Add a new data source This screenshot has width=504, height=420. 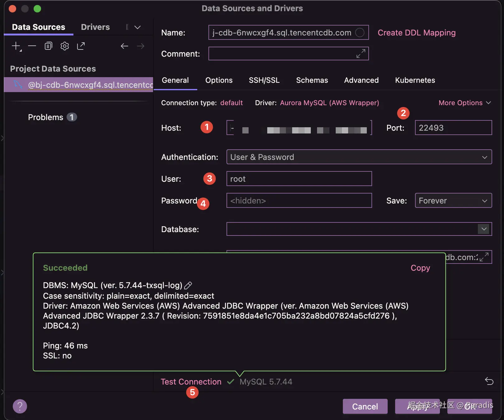click(15, 46)
